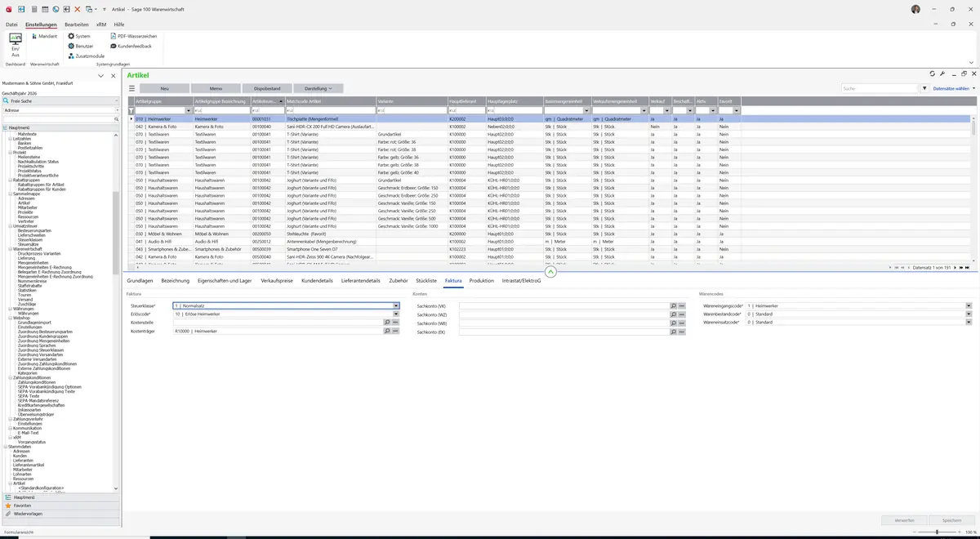Open Verkauf column filter dropdown

click(x=667, y=110)
